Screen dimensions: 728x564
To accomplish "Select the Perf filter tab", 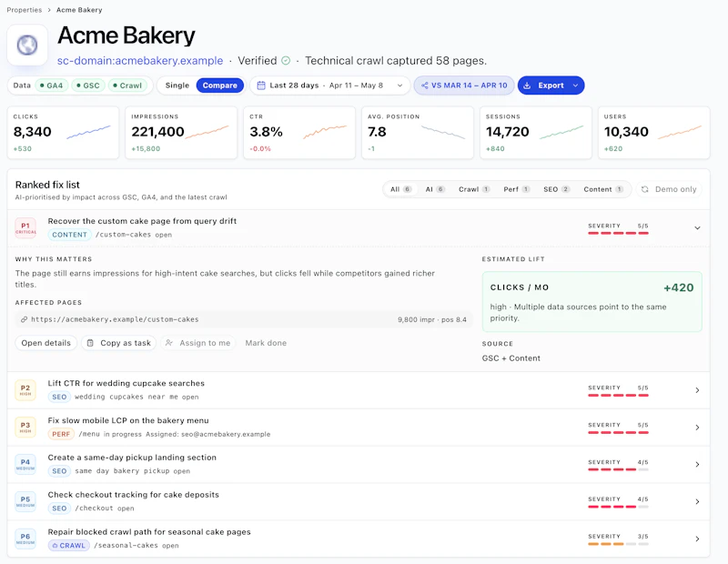I will tap(516, 189).
